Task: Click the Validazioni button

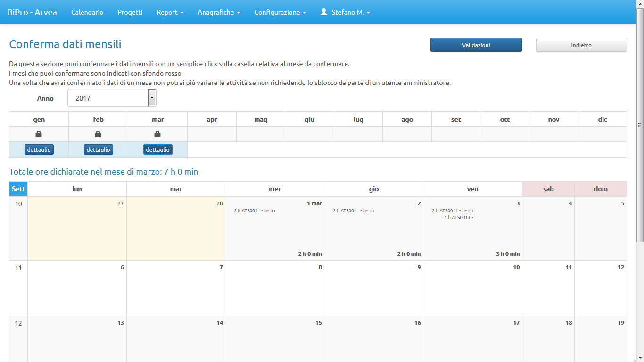Action: pyautogui.click(x=476, y=45)
